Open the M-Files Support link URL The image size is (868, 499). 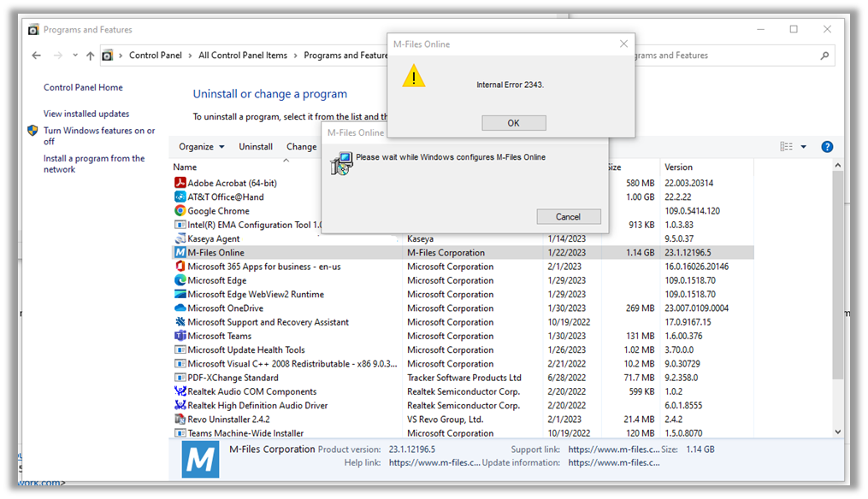[x=614, y=449]
